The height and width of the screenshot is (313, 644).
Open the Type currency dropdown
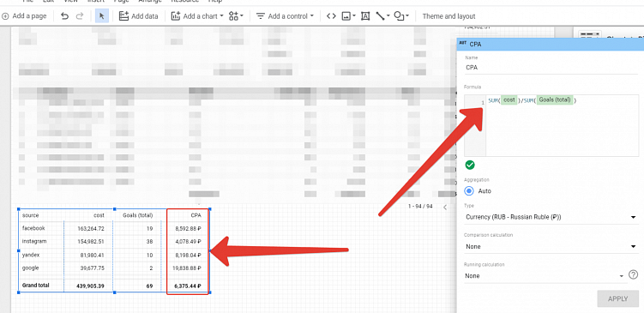pyautogui.click(x=551, y=217)
